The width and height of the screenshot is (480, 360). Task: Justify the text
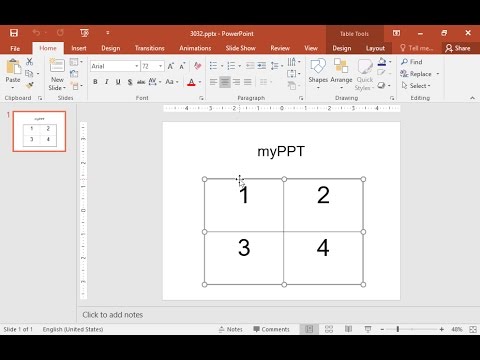click(x=248, y=82)
